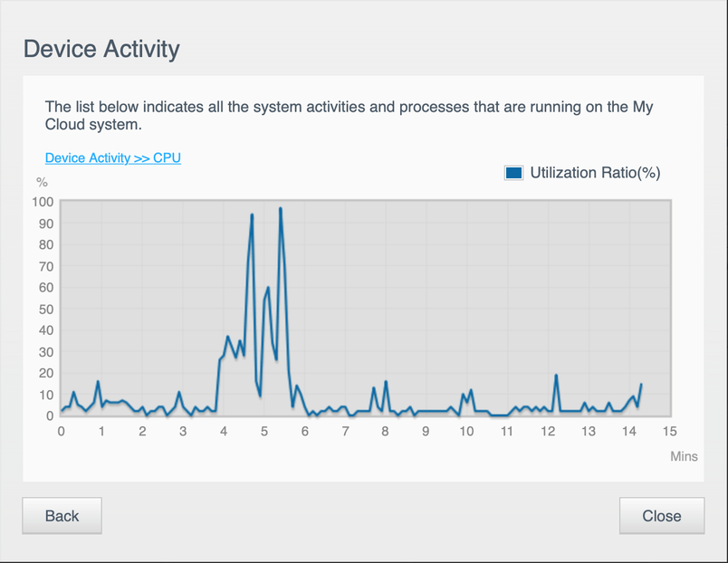Select the 0 tick on the minutes axis

click(61, 431)
